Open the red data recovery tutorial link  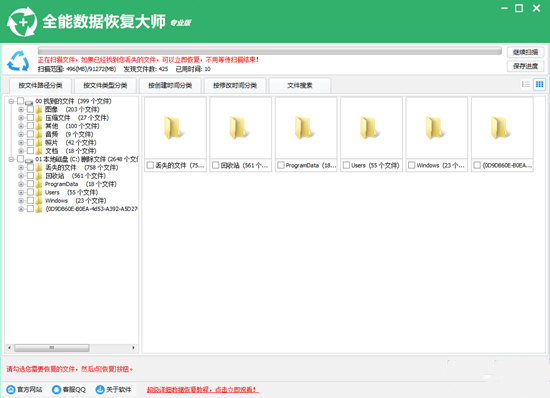tap(202, 390)
